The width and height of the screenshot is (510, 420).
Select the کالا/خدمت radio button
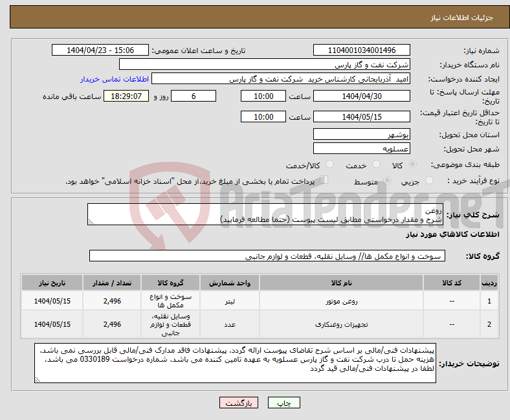(330, 164)
